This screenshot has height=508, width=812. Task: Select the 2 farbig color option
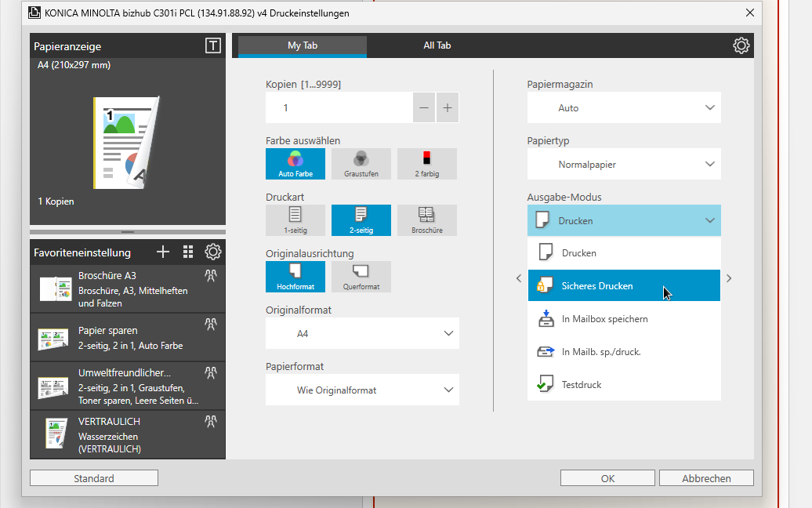(426, 164)
